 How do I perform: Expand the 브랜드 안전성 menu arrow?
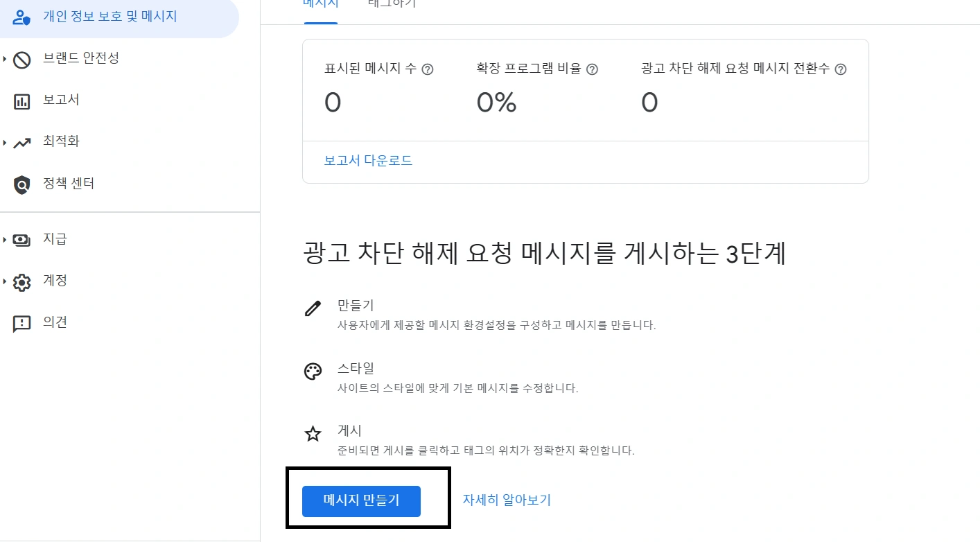(5, 60)
